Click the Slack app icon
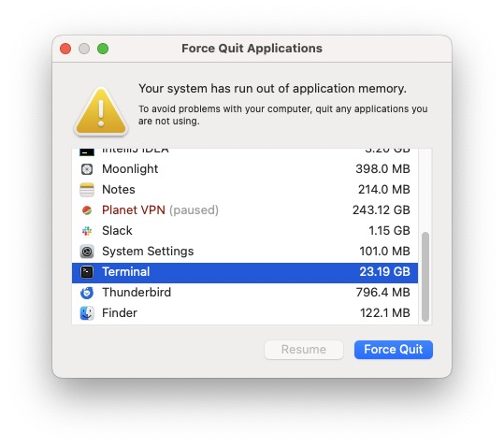This screenshot has height=447, width=504. click(x=87, y=231)
